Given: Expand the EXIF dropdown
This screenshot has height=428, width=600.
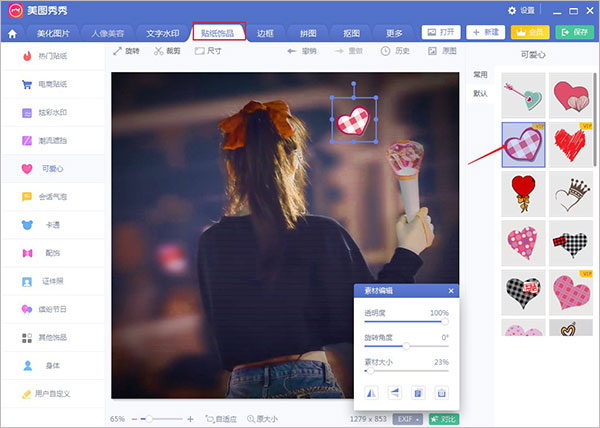Looking at the screenshot, I should pos(408,419).
